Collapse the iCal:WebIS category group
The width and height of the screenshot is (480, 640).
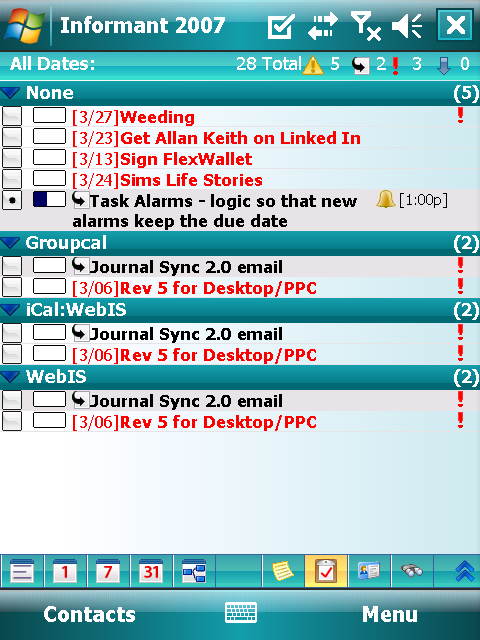(10, 310)
